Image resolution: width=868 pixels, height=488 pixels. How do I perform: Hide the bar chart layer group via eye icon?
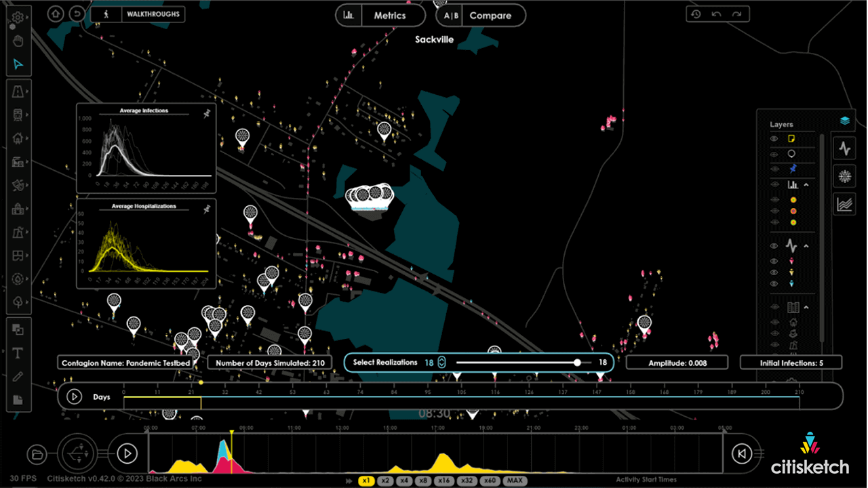click(x=774, y=184)
